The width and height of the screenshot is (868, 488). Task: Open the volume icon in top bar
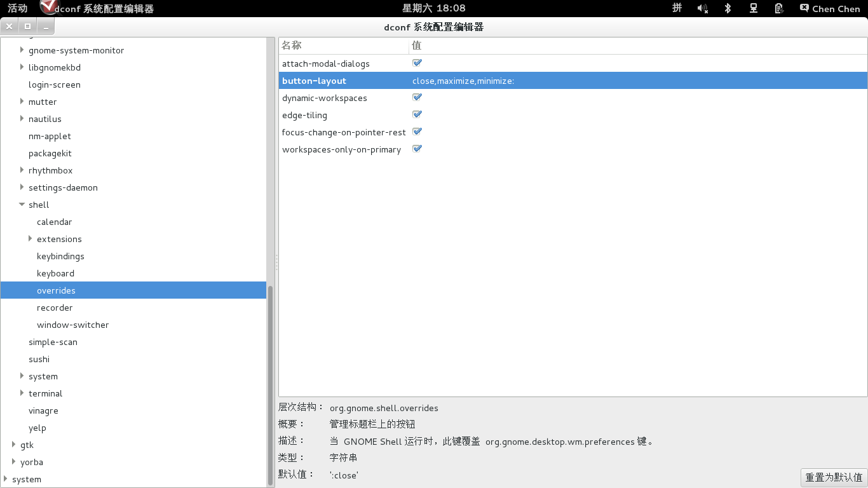[x=702, y=8]
